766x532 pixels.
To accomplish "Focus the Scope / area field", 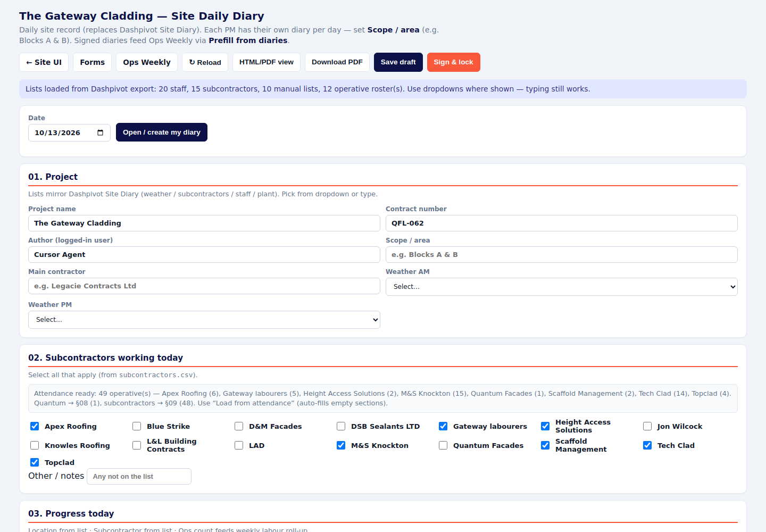I will pos(562,255).
